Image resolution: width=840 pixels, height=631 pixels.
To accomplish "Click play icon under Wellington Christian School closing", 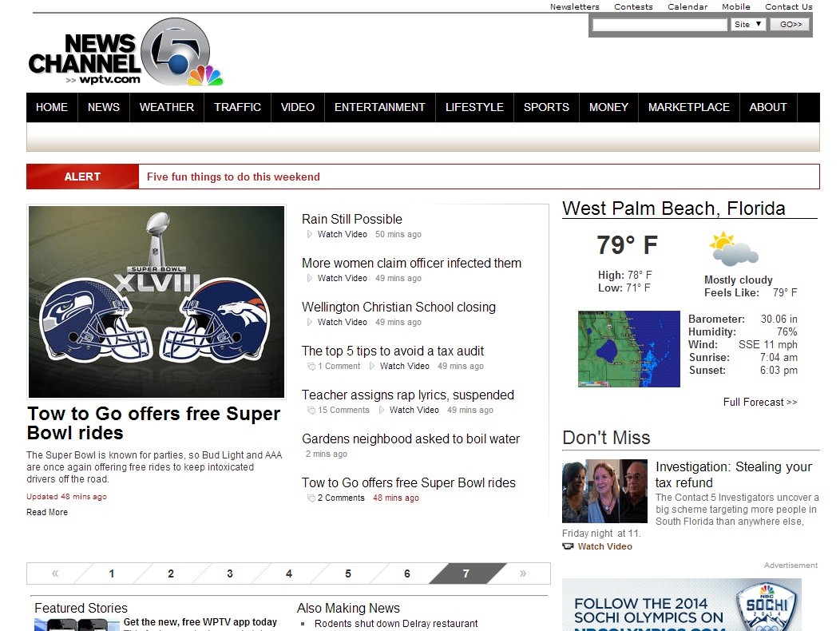I will pos(309,322).
